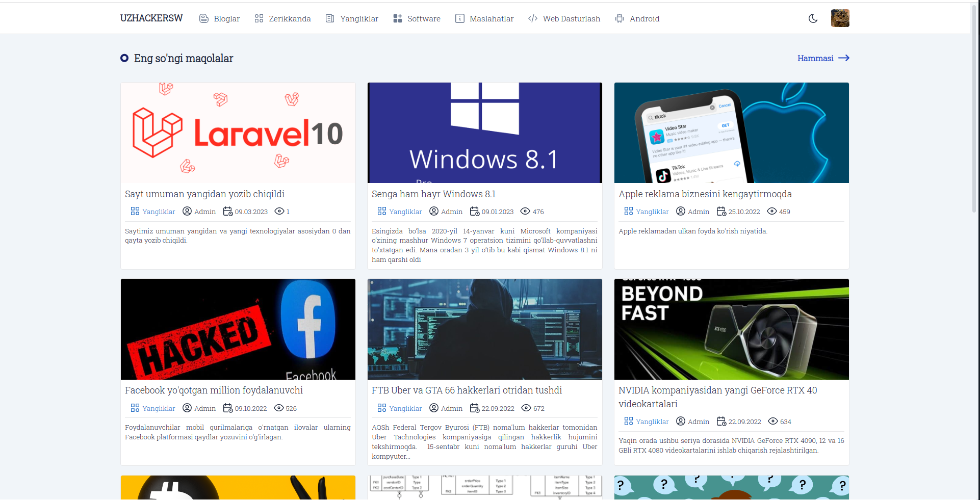Click Hammasi link to view all articles
Viewport: 980px width, 500px height.
click(x=815, y=58)
